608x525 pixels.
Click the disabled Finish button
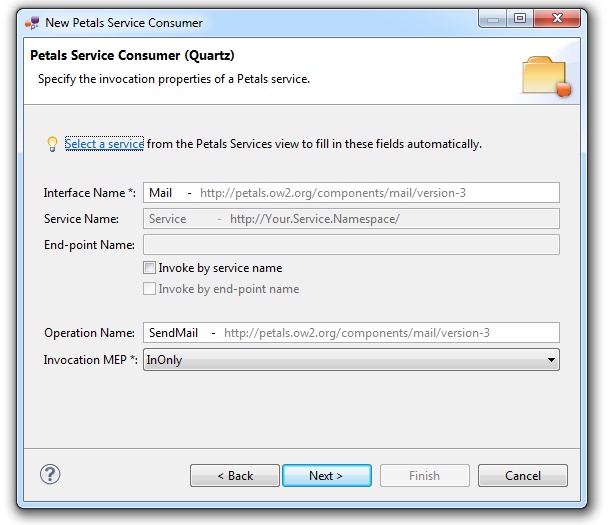coord(424,476)
